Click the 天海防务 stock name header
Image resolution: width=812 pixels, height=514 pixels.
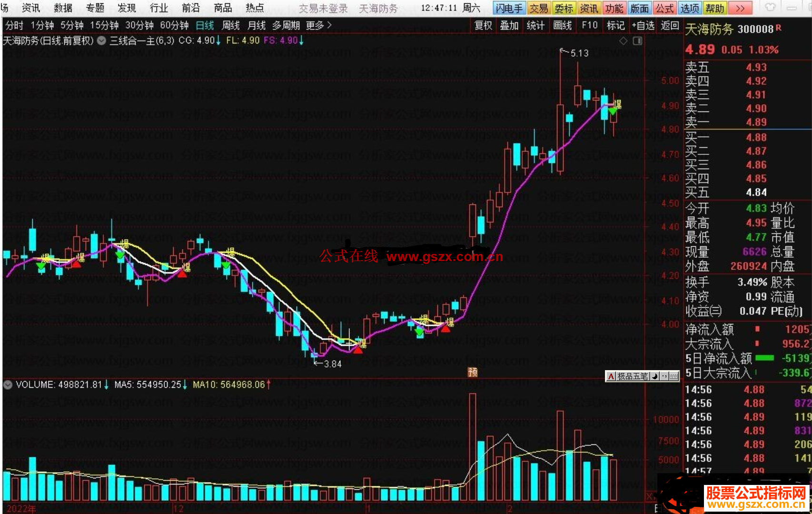[x=709, y=30]
